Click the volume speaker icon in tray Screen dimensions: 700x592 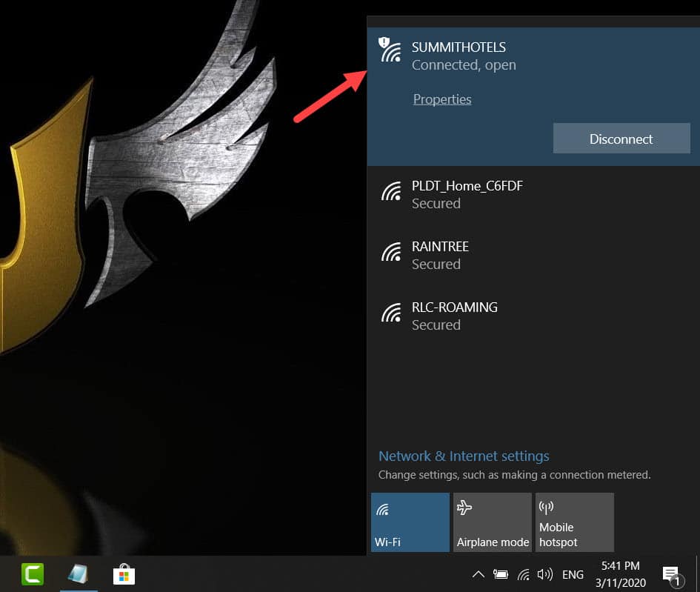point(544,574)
